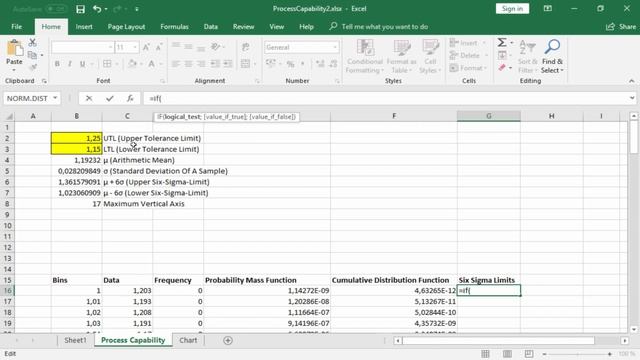Click the horizontal scrollbar right arrow
The height and width of the screenshot is (360, 640).
pos(624,340)
